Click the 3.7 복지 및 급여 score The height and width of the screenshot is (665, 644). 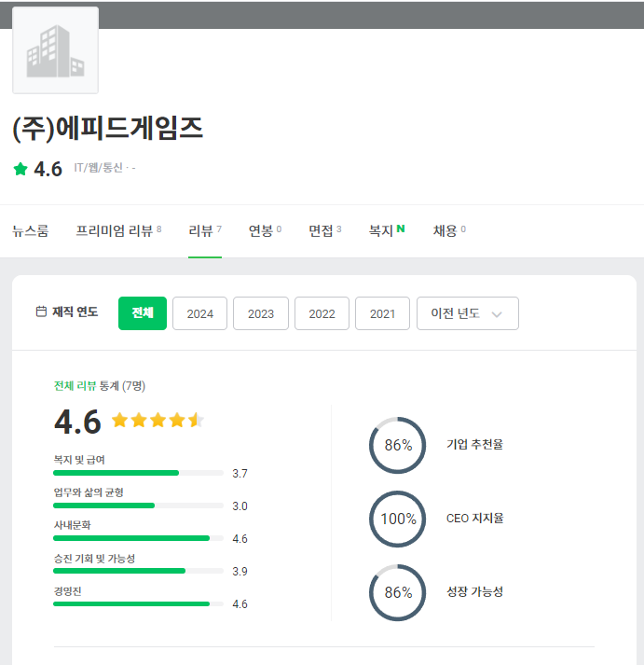point(240,474)
